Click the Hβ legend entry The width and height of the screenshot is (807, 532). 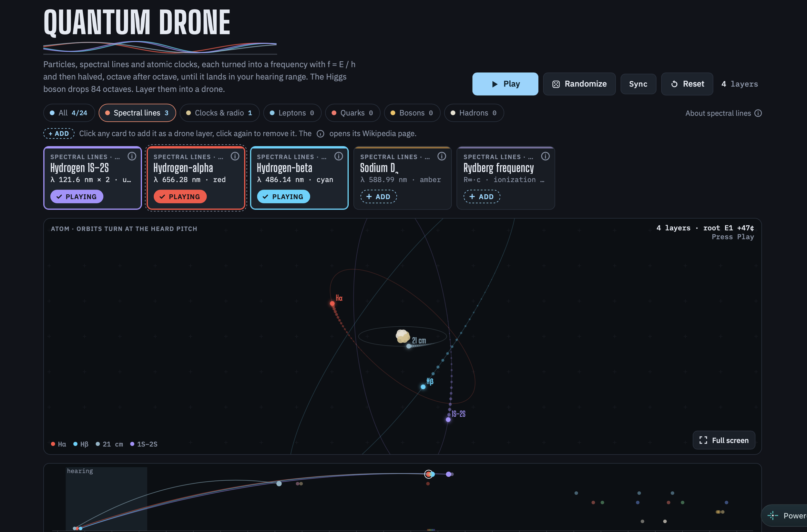point(81,444)
